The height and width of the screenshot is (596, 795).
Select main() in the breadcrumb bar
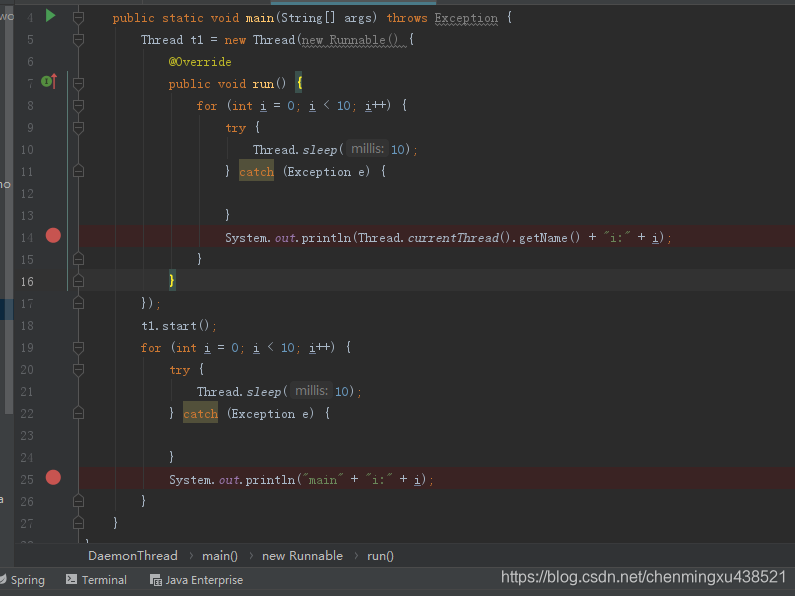pos(220,556)
